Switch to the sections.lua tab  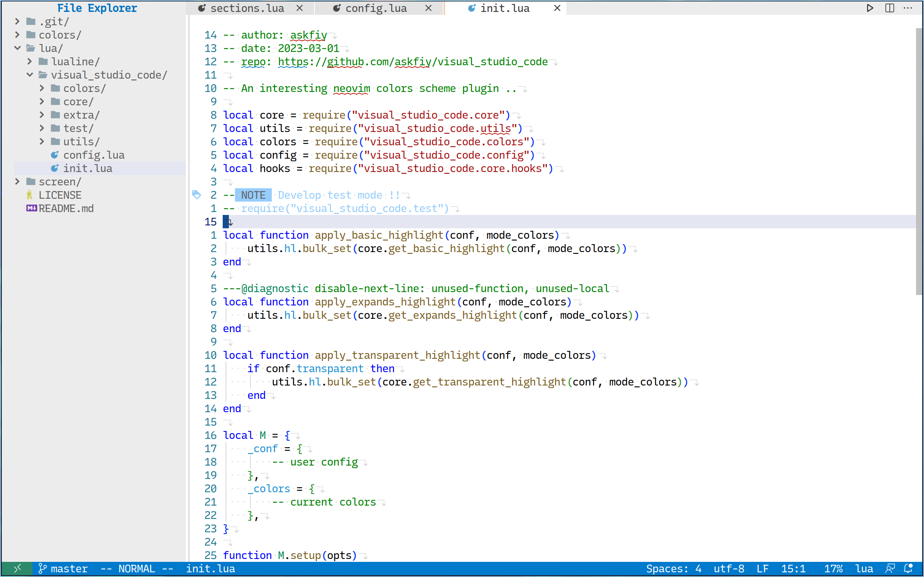(247, 8)
